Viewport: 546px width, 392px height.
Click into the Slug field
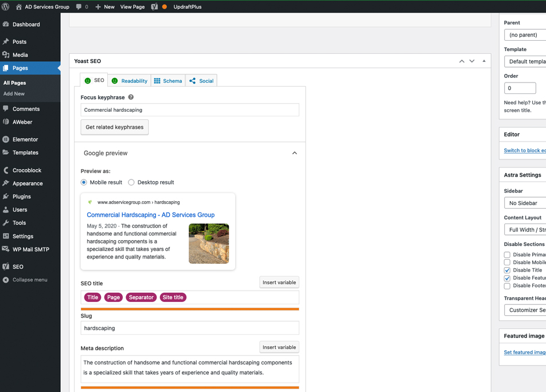[190, 328]
